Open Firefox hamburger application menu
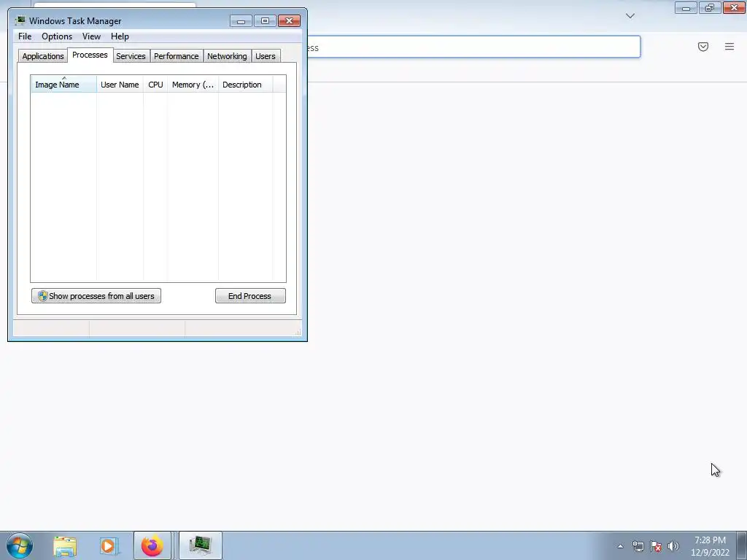 (x=729, y=47)
